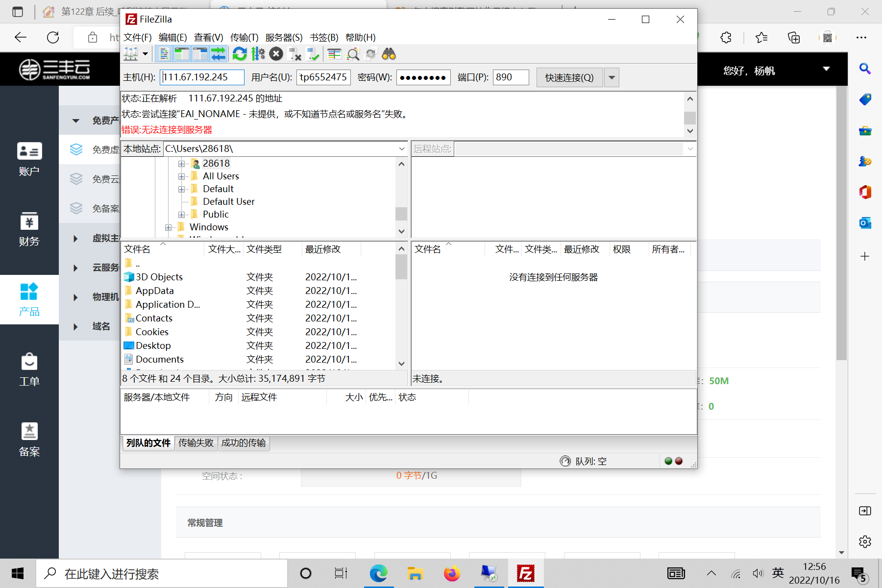This screenshot has height=588, width=882.
Task: Select the Contacts folder row
Action: 258,318
